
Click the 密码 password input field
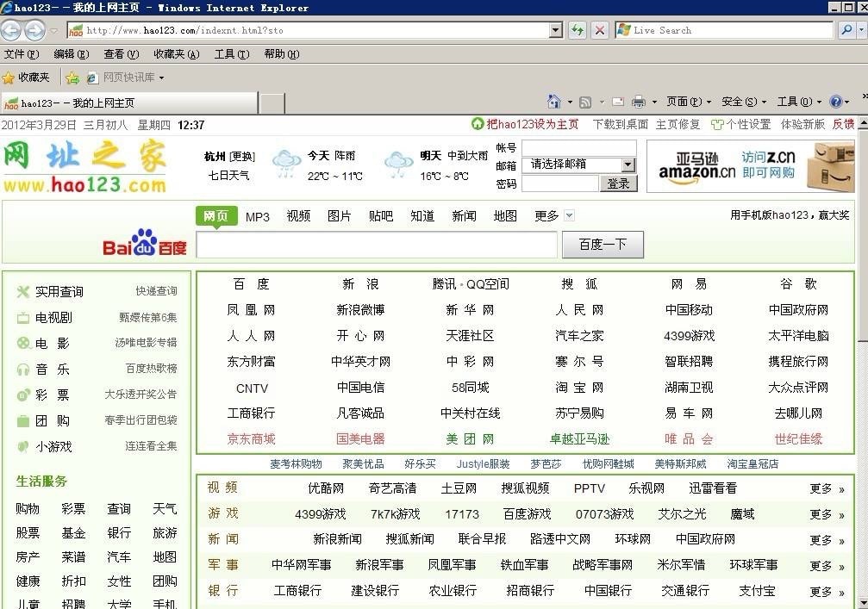tap(560, 183)
